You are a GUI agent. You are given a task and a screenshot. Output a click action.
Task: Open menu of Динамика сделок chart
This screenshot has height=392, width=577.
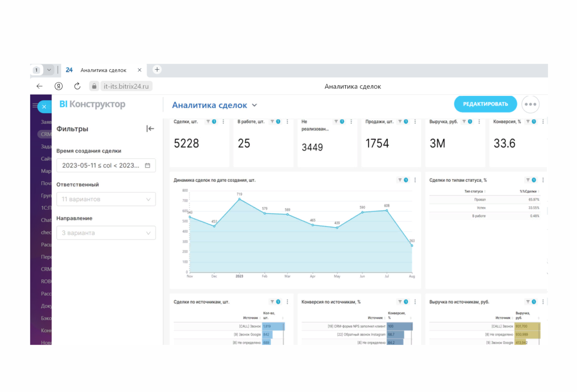[415, 180]
